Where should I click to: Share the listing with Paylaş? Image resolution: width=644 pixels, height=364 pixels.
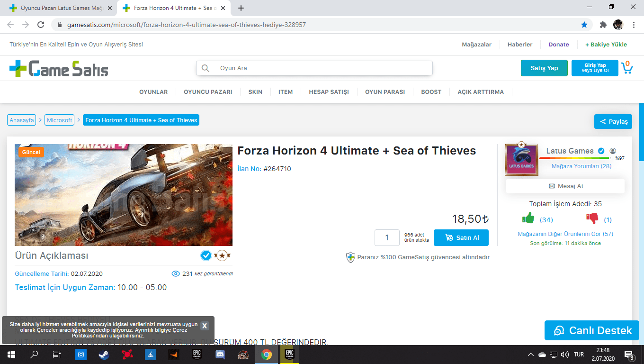tap(613, 122)
